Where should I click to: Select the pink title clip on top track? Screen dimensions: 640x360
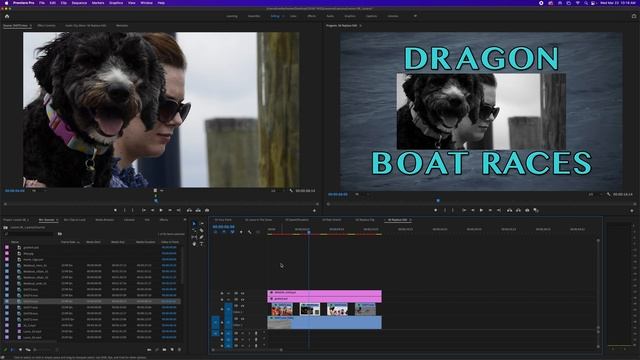point(324,293)
